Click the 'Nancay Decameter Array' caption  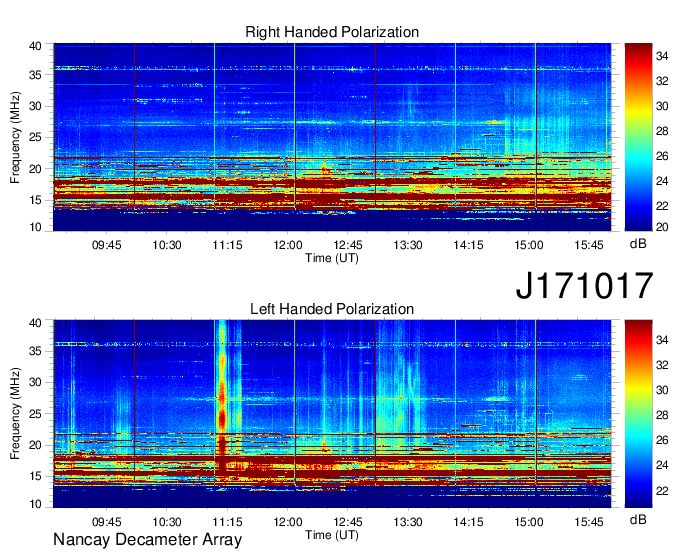(147, 539)
